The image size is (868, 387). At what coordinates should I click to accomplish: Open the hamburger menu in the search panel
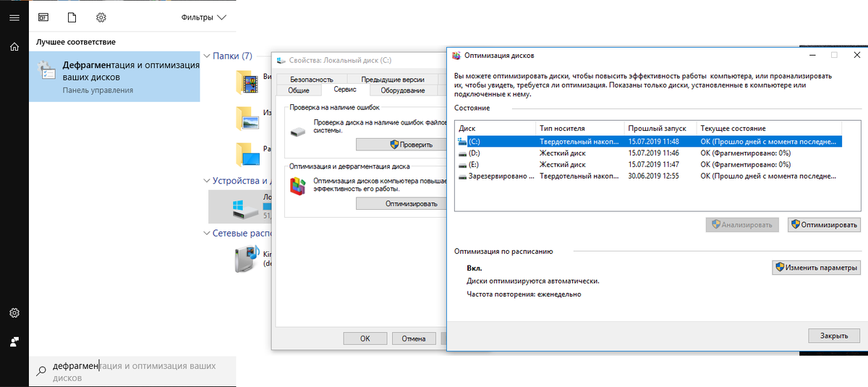tap(14, 17)
